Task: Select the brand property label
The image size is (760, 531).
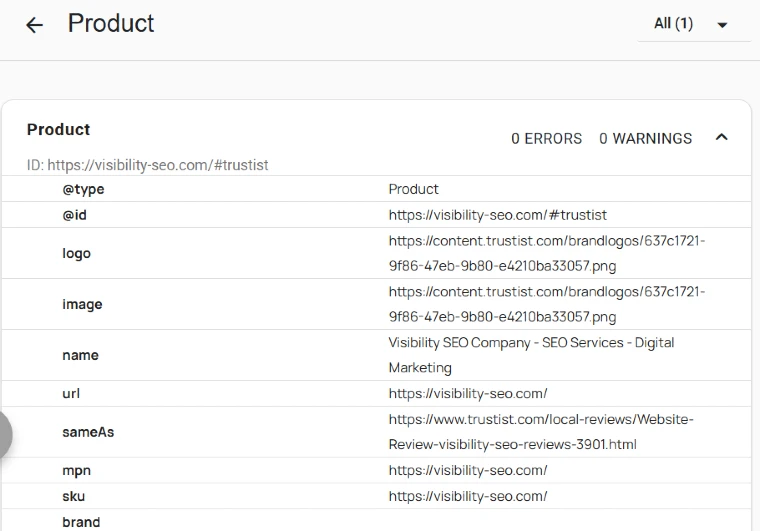Action: click(x=81, y=522)
